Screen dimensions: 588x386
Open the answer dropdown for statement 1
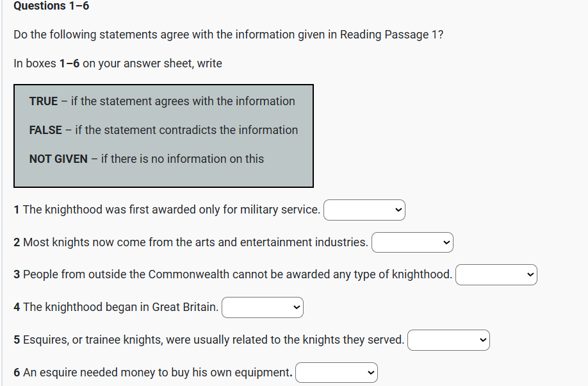pos(364,210)
